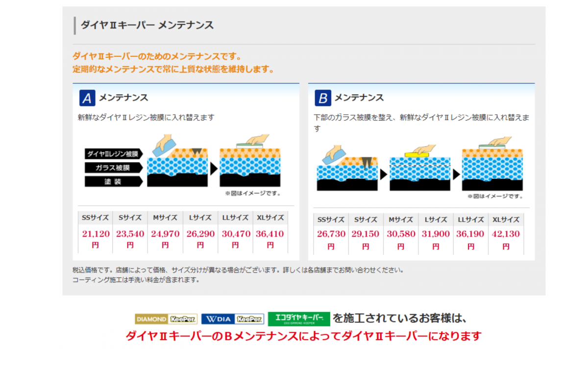Click the ガラス被膜 arrow label
Screen dimensions: 588x370
tap(114, 168)
